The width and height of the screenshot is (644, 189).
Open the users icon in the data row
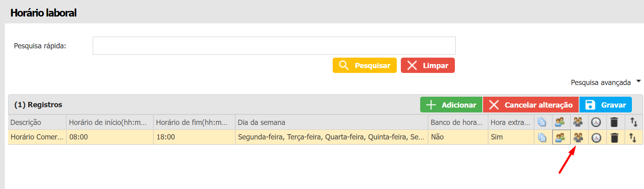[560, 137]
